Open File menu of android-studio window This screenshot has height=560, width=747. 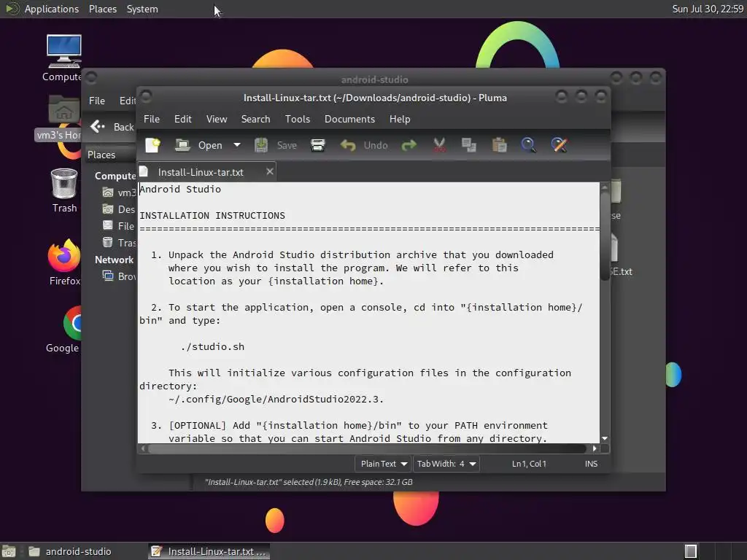tap(97, 101)
